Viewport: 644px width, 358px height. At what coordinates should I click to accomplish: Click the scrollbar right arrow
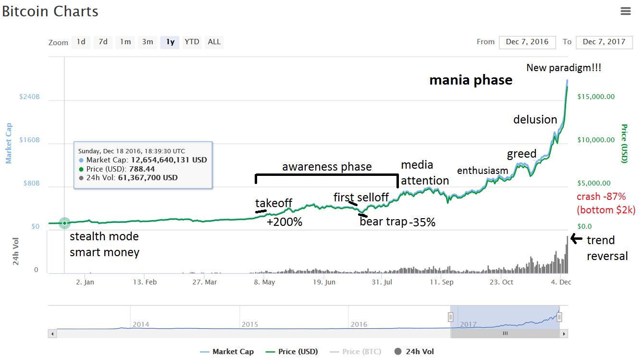(564, 333)
